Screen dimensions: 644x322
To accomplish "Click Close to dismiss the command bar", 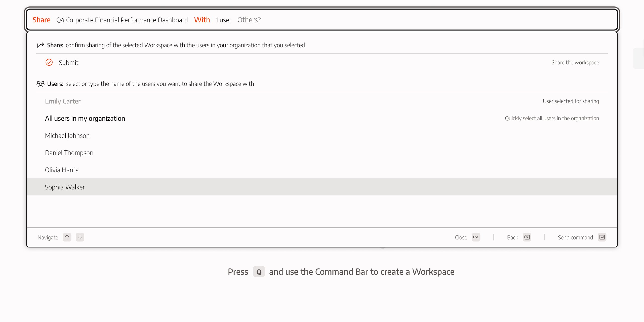I will point(461,237).
